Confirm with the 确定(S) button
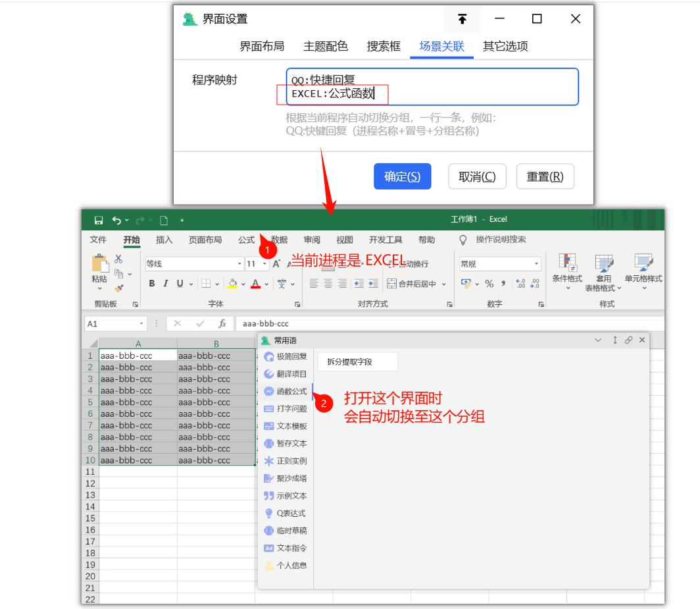The image size is (700, 609). tap(402, 176)
